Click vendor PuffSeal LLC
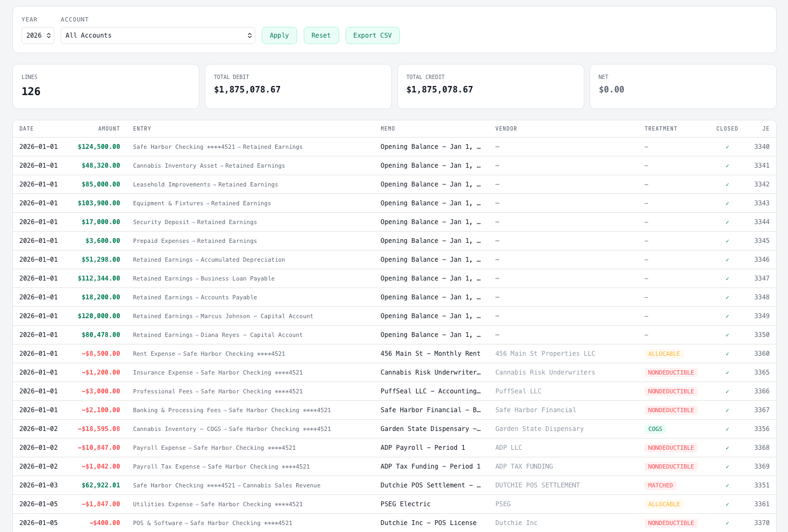Image resolution: width=788 pixels, height=532 pixels. [x=518, y=391]
